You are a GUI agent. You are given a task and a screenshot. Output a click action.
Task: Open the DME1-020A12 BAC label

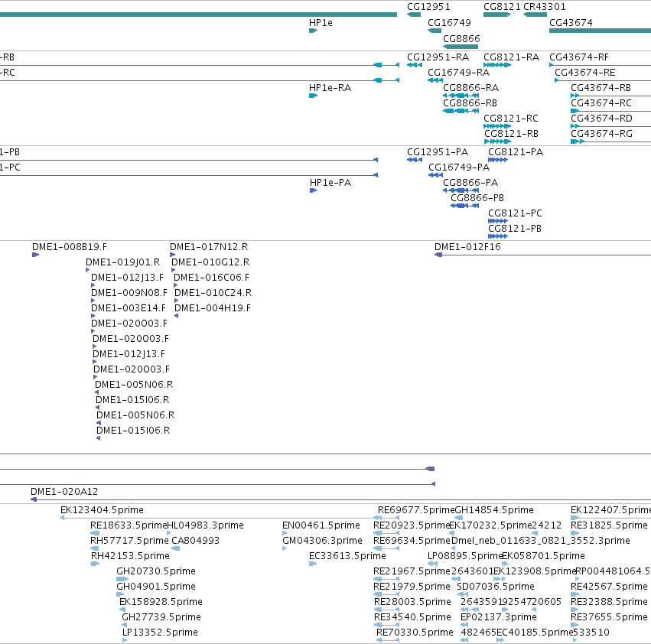(64, 492)
